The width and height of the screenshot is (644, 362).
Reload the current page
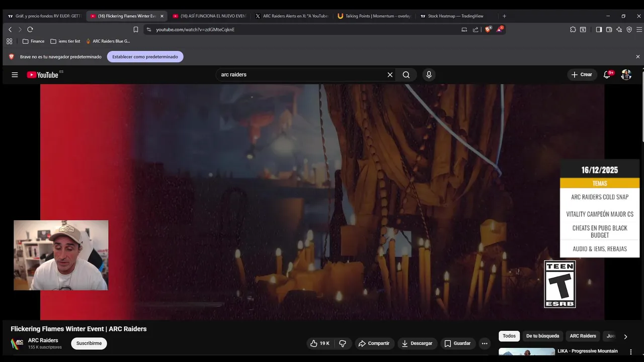pos(30,30)
